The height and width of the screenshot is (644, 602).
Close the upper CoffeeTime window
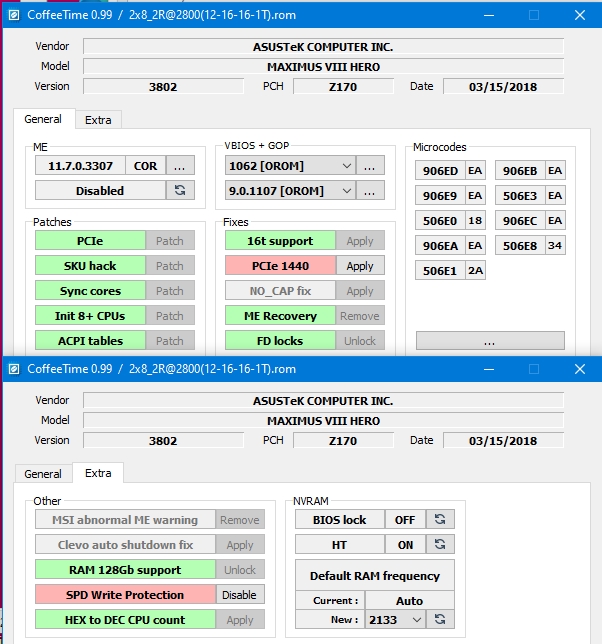pos(580,15)
